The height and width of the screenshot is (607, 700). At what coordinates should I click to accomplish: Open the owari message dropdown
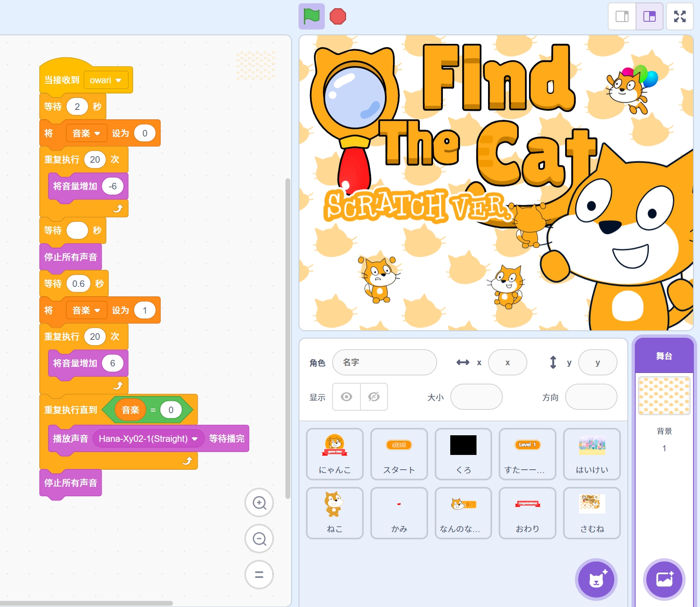click(119, 80)
